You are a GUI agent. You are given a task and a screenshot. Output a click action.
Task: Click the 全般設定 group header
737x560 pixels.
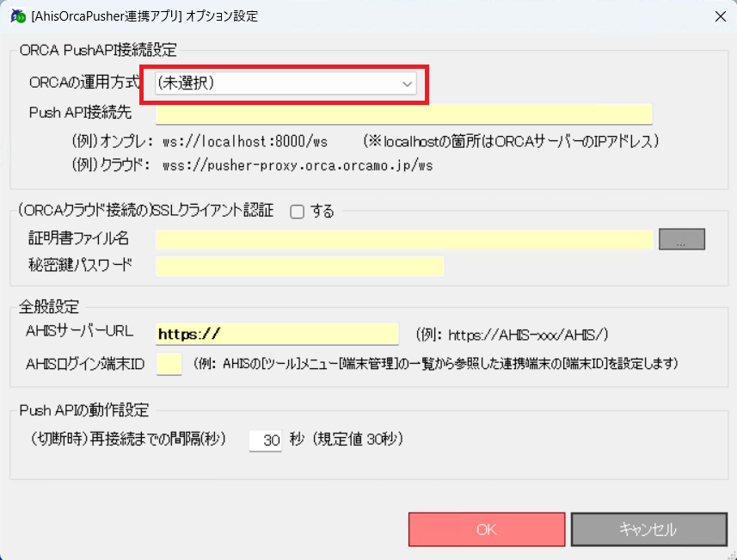48,307
